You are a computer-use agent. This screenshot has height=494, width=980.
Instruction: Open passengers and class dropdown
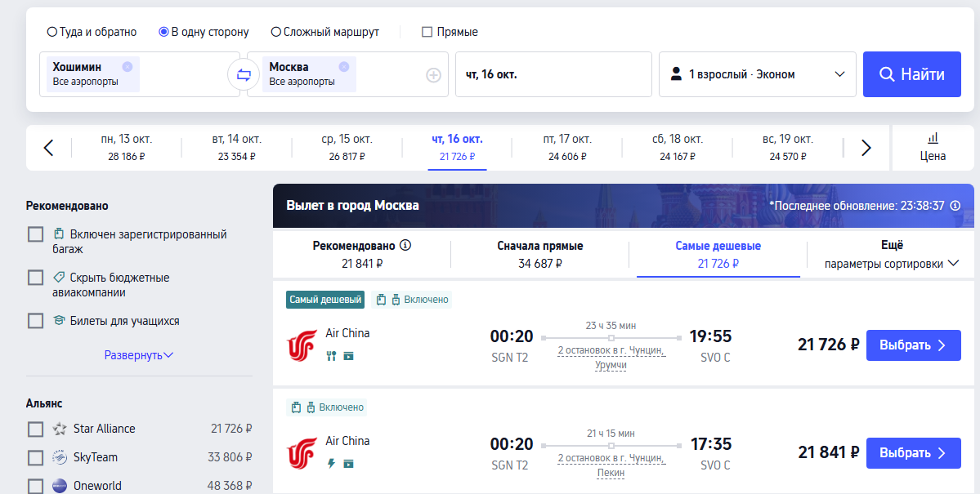[757, 74]
